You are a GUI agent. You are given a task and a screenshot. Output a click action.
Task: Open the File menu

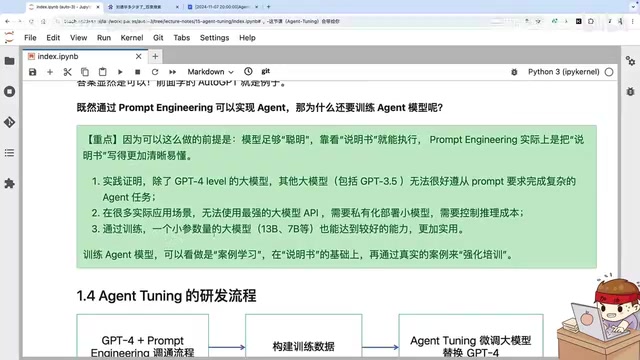coord(30,38)
